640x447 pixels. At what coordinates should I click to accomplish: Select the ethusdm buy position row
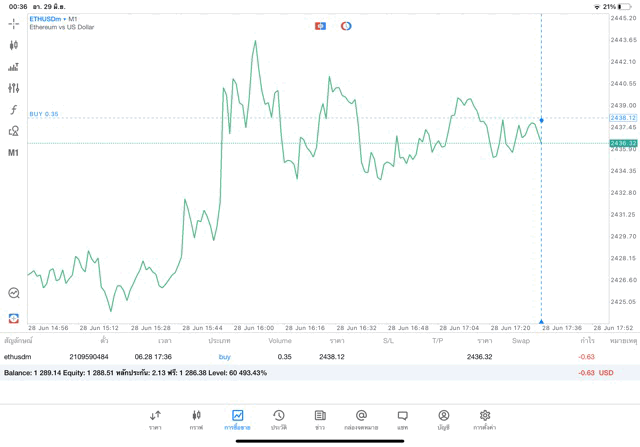pos(300,356)
